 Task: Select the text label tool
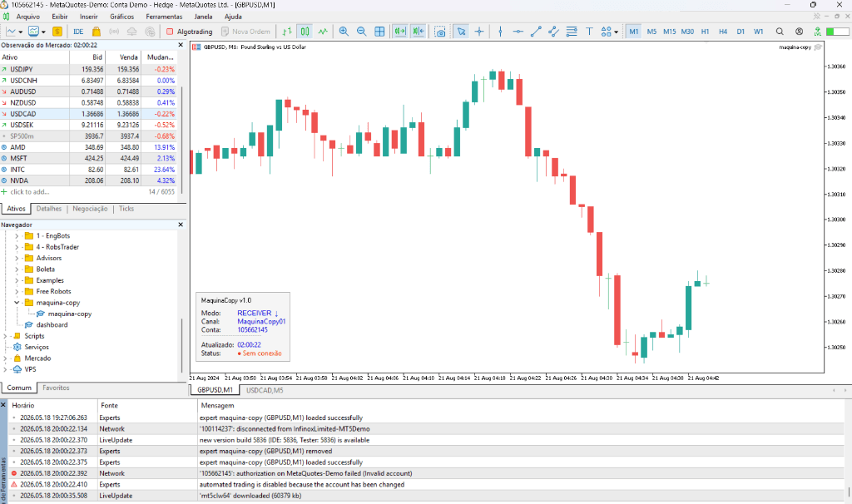[x=589, y=32]
